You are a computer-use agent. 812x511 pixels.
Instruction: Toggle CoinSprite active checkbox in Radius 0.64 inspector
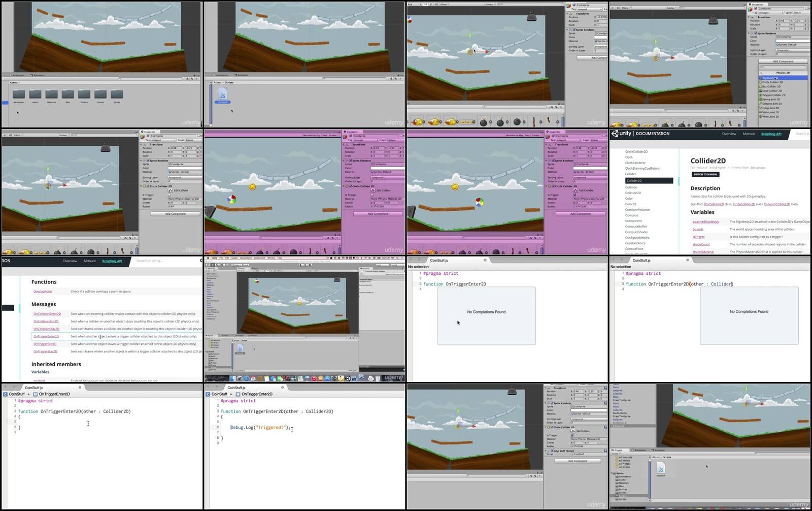coord(148,136)
